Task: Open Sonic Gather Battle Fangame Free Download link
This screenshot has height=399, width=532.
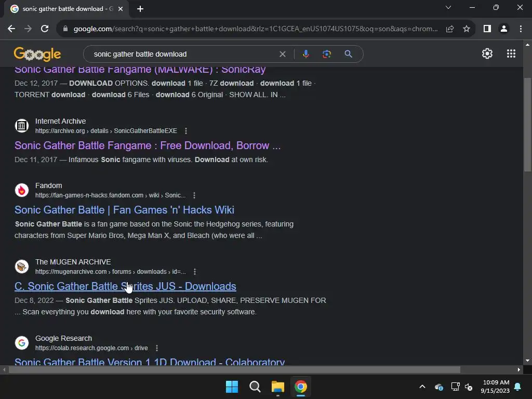Action: [x=148, y=145]
